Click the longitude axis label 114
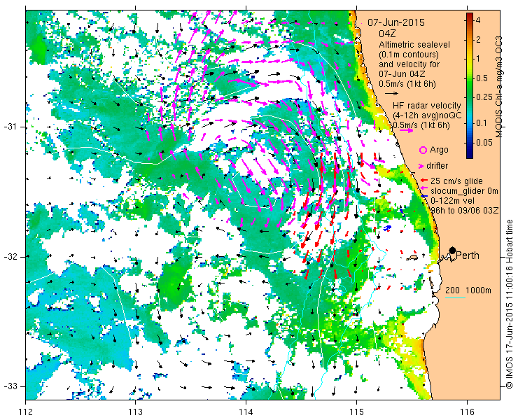 (x=246, y=412)
